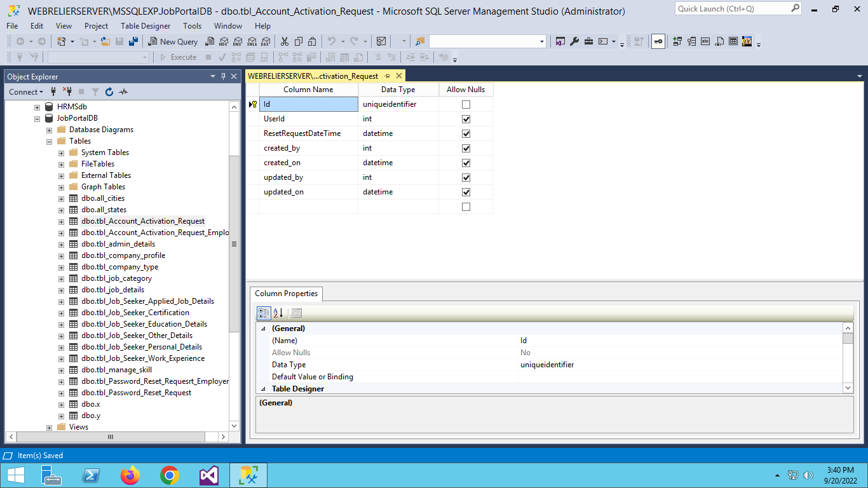Click the New Query button
868x488 pixels.
click(x=173, y=41)
